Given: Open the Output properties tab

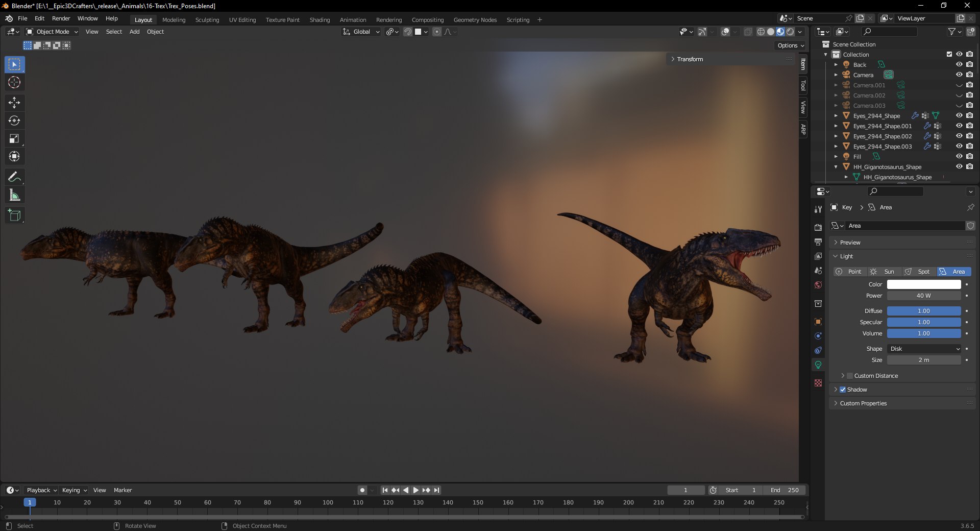Looking at the screenshot, I should coord(818,242).
